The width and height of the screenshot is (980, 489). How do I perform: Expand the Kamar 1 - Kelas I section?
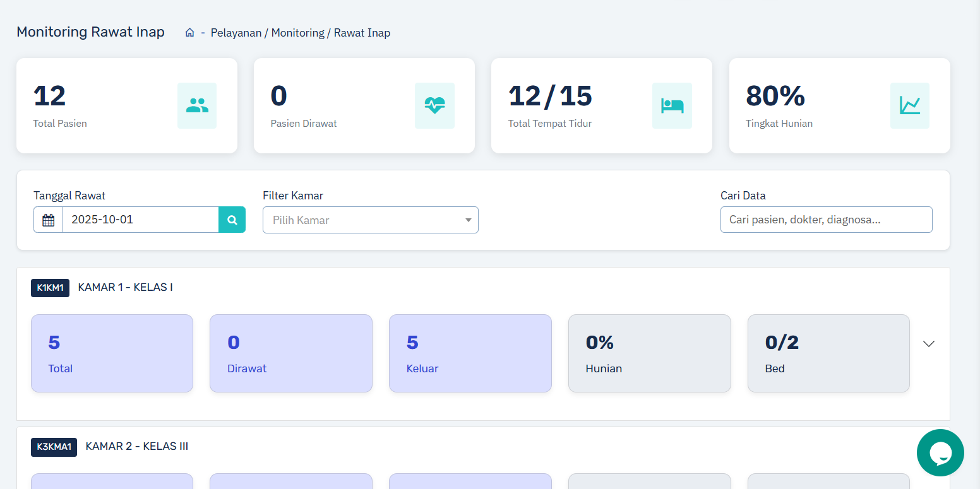coord(928,344)
